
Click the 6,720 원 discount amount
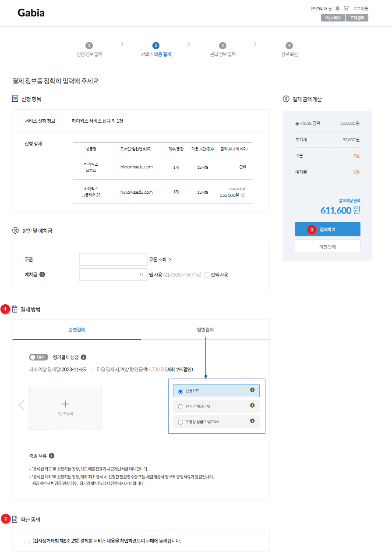[156, 369]
